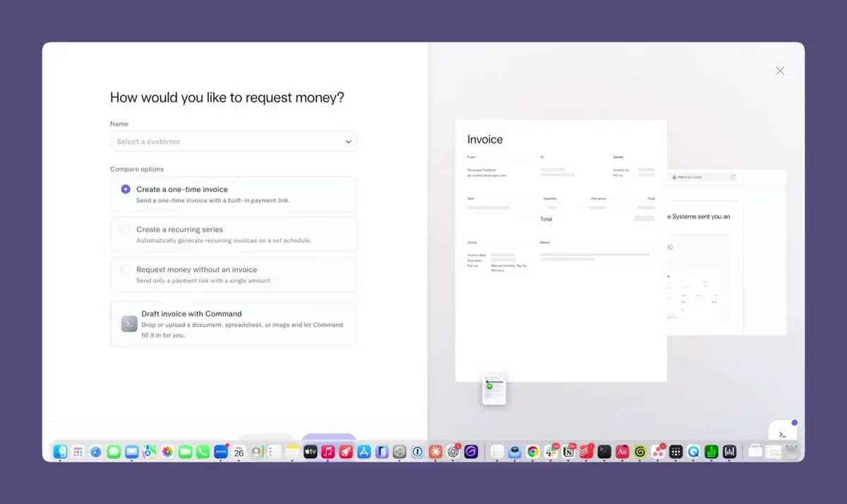
Task: Open ChatGPT from the dock
Action: click(453, 452)
